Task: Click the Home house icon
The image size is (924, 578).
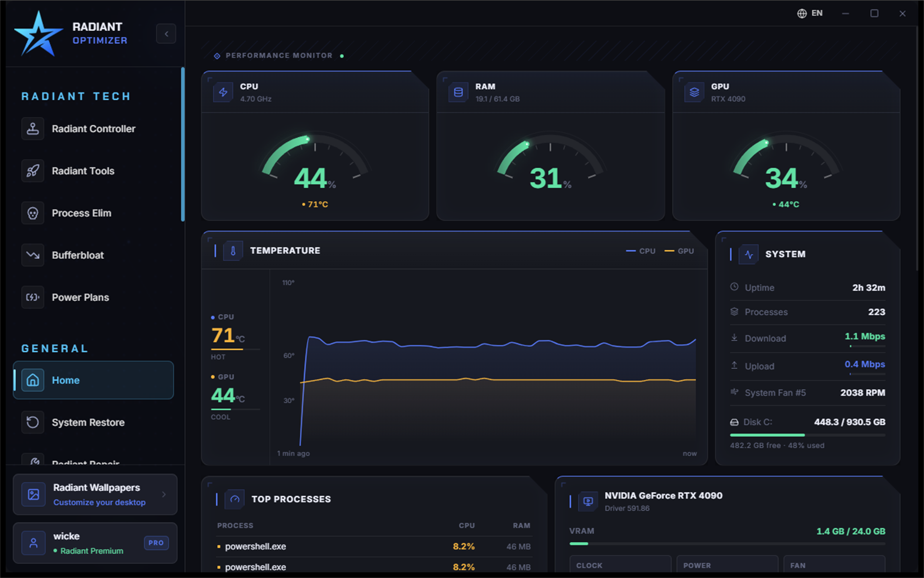Action: click(33, 380)
